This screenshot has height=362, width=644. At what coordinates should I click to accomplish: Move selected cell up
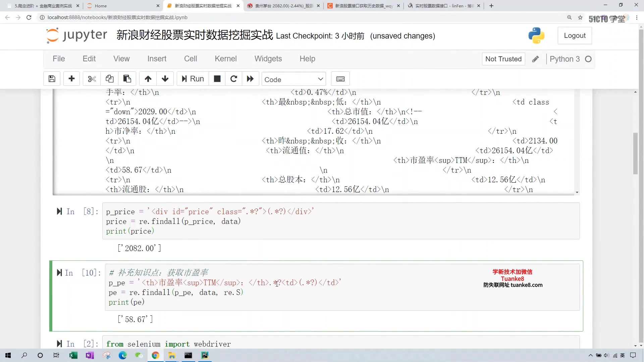148,79
